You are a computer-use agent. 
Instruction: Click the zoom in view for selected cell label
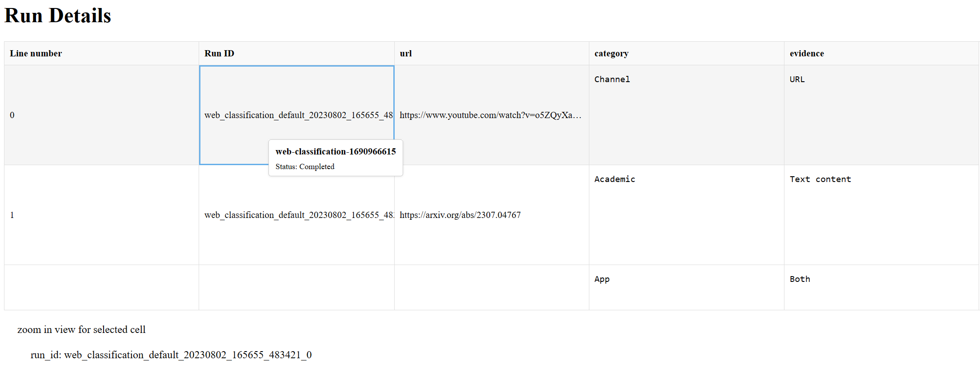(x=81, y=329)
